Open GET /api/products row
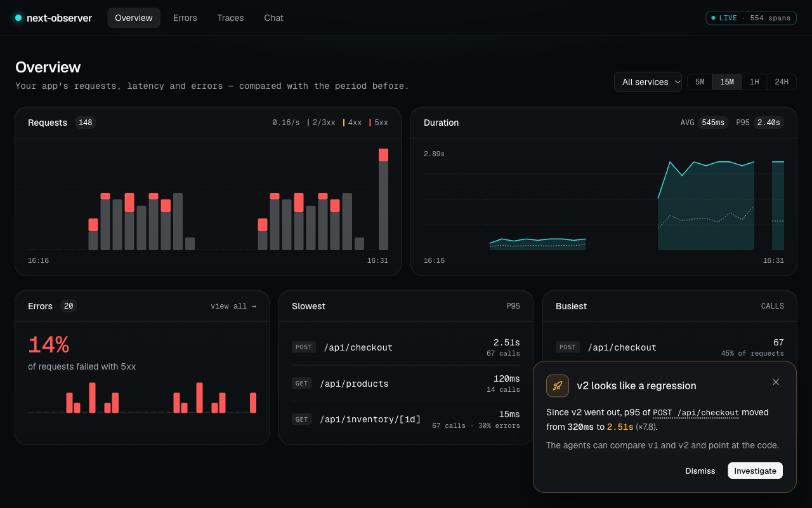The width and height of the screenshot is (812, 508). (x=406, y=384)
